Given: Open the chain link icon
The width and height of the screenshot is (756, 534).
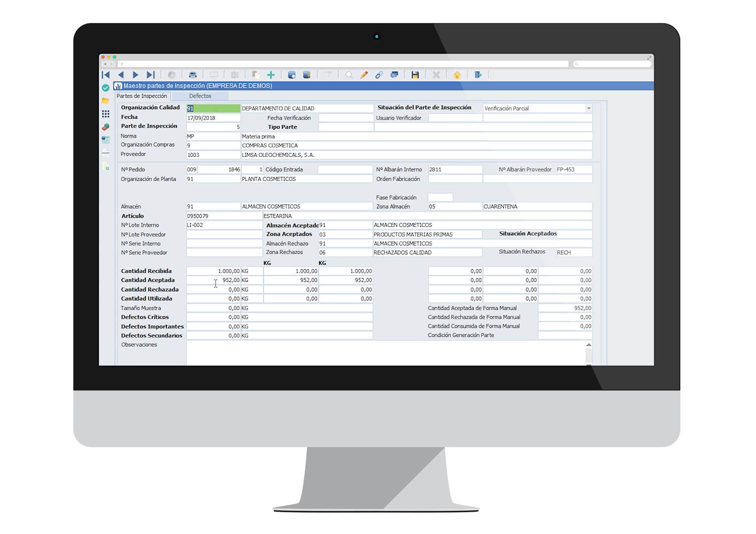Looking at the screenshot, I should 379,75.
